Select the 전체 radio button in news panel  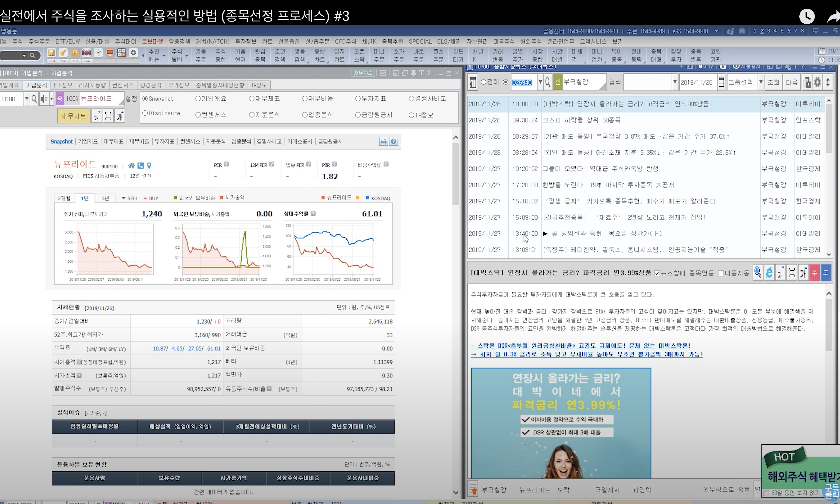click(484, 82)
